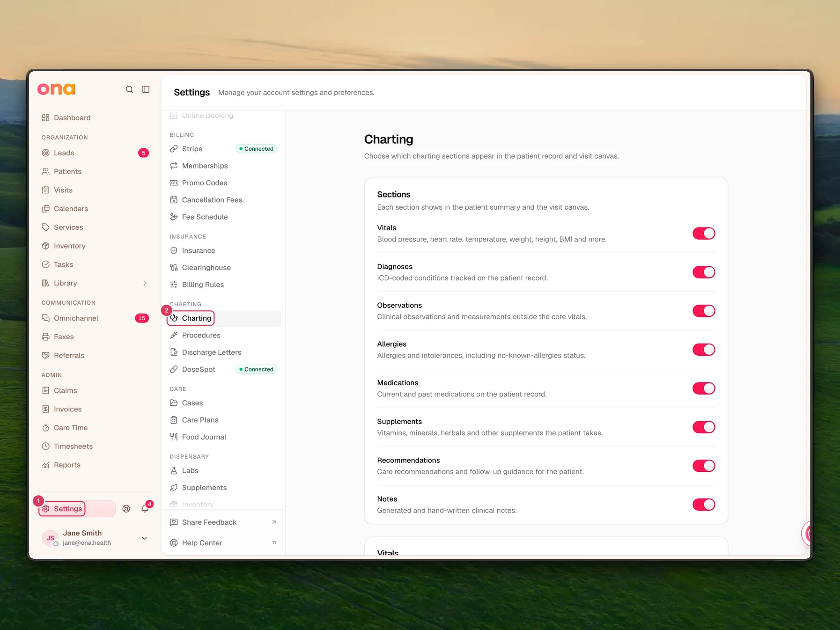Select Procedures in settings menu
This screenshot has height=630, width=840.
click(x=223, y=336)
